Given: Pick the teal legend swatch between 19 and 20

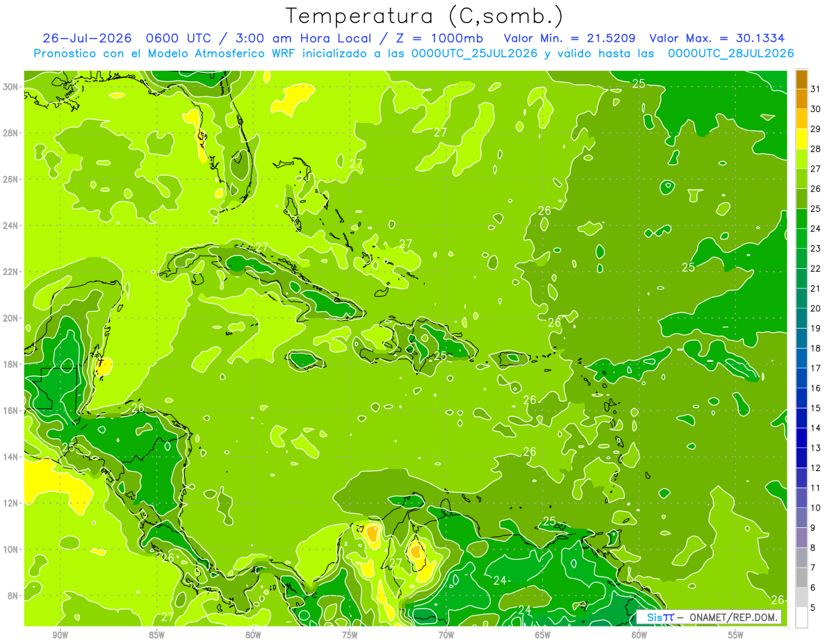Looking at the screenshot, I should click(801, 318).
